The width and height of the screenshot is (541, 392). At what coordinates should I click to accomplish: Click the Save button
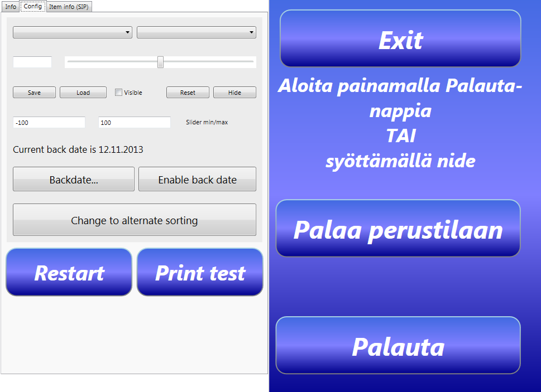[34, 93]
